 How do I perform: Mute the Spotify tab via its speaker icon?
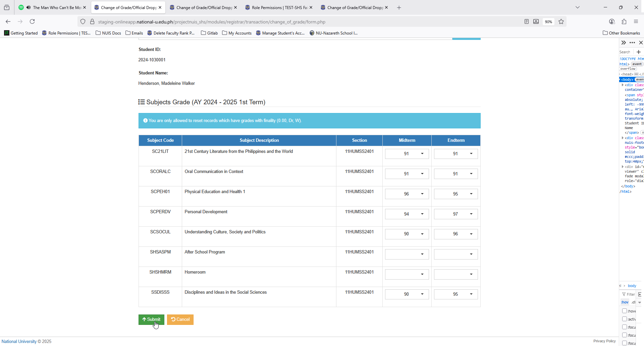click(29, 7)
